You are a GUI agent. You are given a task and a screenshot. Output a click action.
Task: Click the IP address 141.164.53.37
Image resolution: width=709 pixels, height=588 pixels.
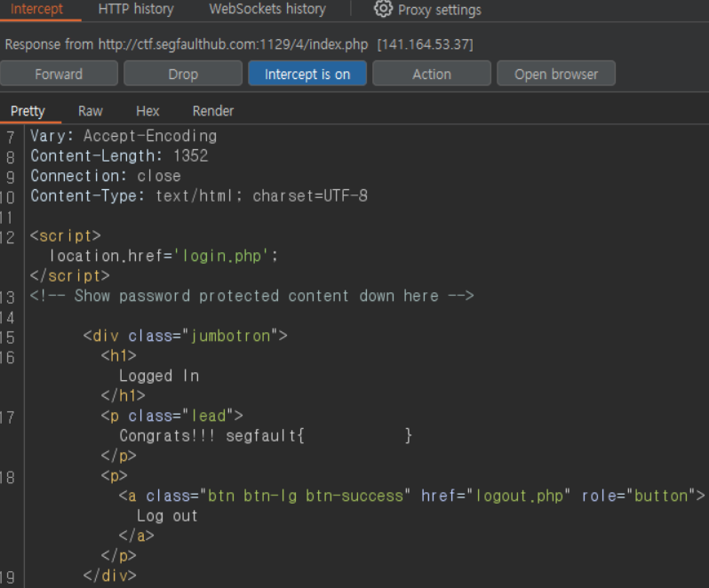click(425, 44)
